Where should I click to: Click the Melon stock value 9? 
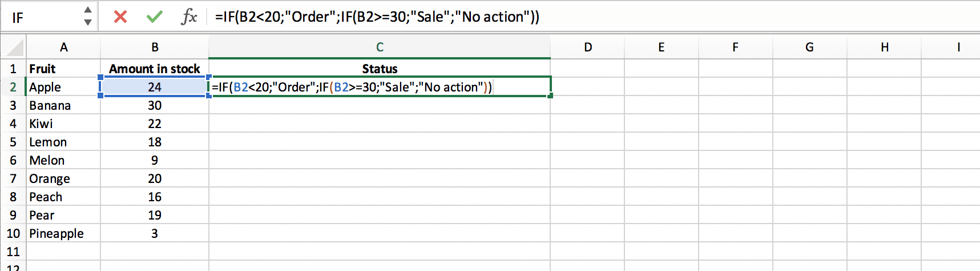coord(155,160)
